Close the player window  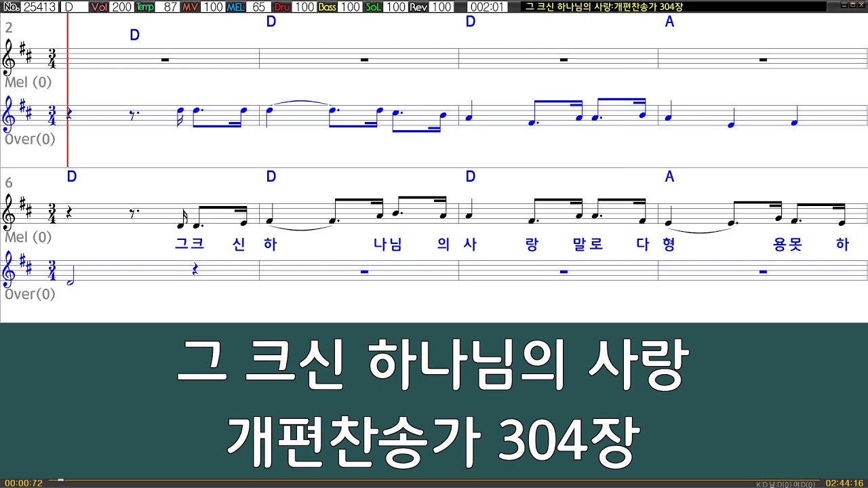861,6
